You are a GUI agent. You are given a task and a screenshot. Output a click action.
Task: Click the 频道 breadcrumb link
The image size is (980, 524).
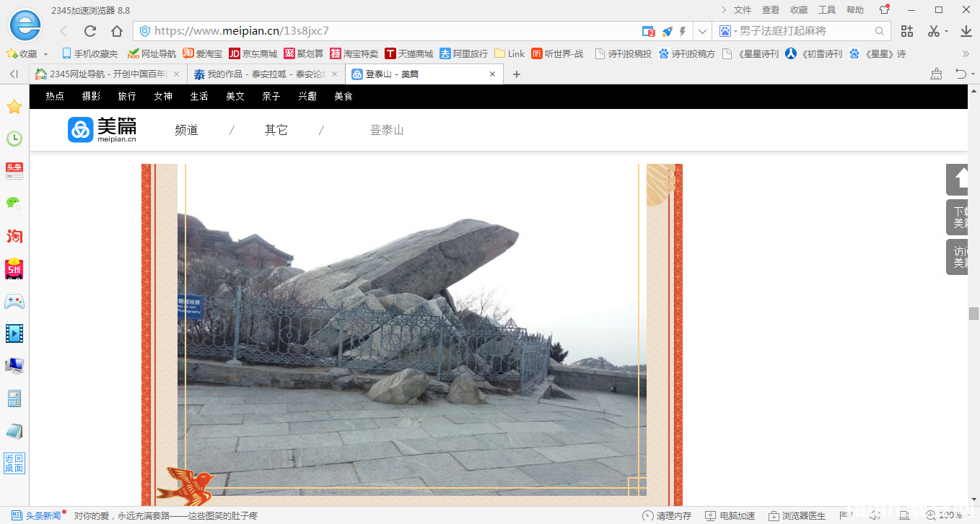[x=186, y=130]
